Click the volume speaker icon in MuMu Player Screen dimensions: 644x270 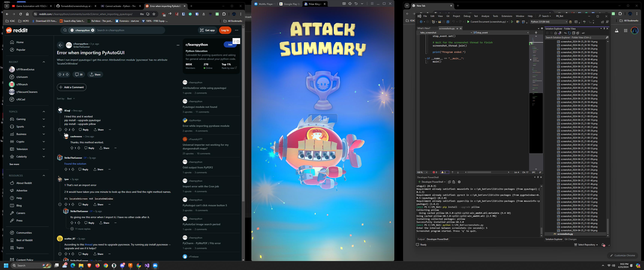coord(350,4)
